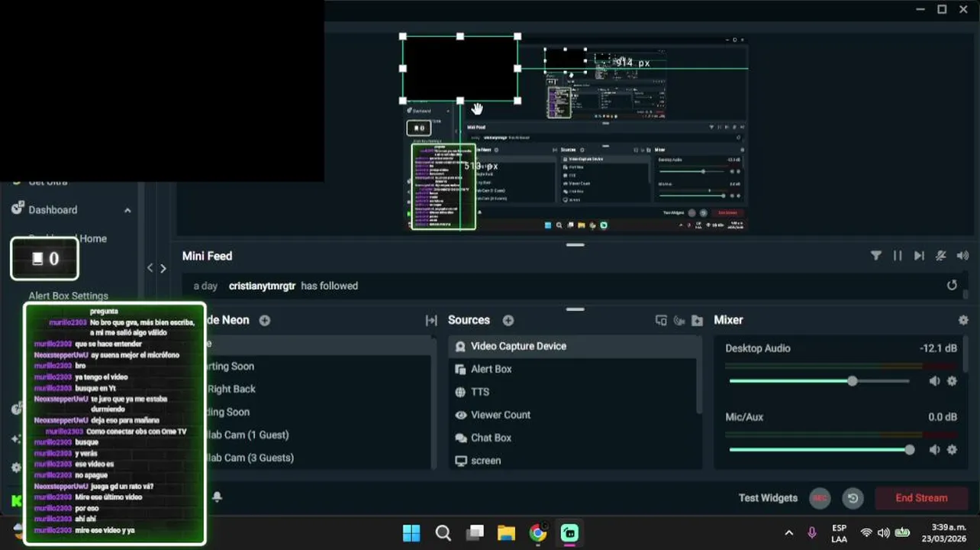Open the replay buffer button
Image resolution: width=980 pixels, height=550 pixels.
(x=853, y=498)
